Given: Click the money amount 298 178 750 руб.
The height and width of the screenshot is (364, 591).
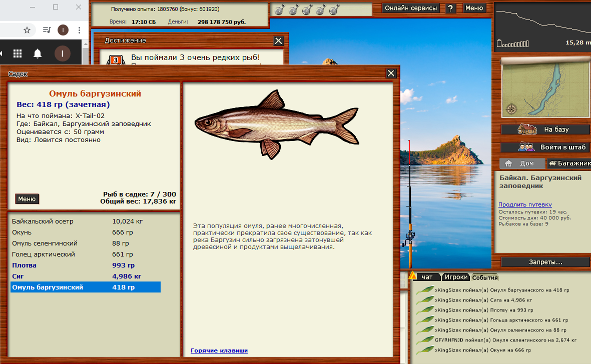Looking at the screenshot, I should (x=222, y=22).
